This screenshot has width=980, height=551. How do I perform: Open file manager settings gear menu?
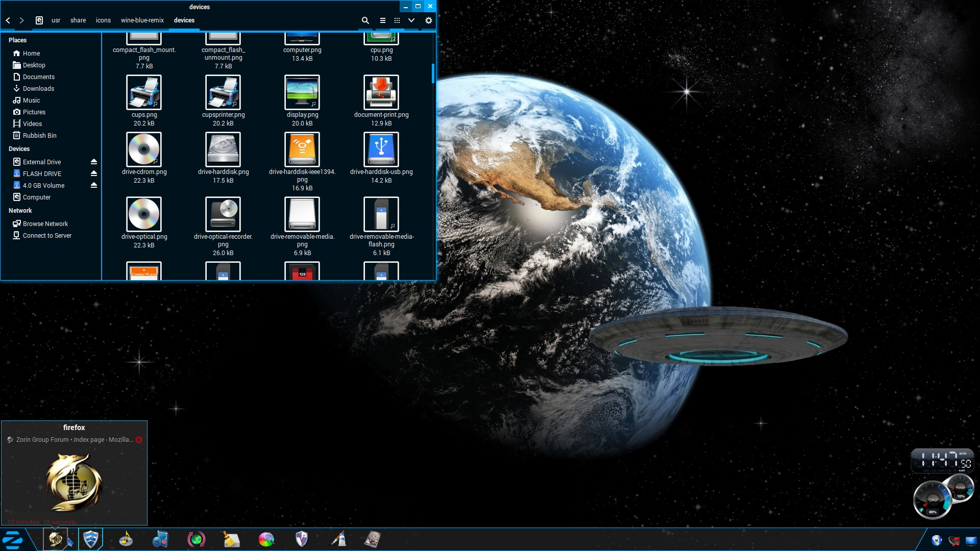click(428, 20)
